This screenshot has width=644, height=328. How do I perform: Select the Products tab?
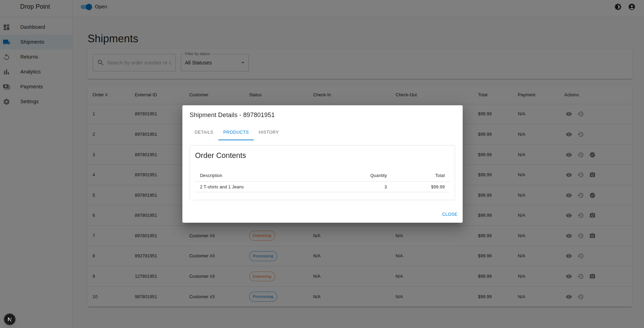236,132
